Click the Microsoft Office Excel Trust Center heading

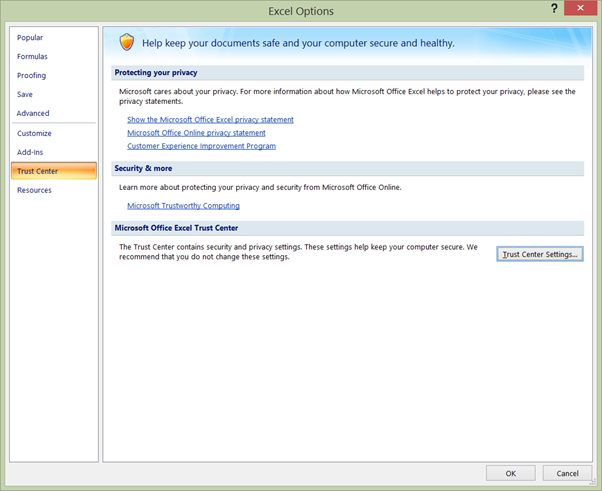(x=176, y=228)
